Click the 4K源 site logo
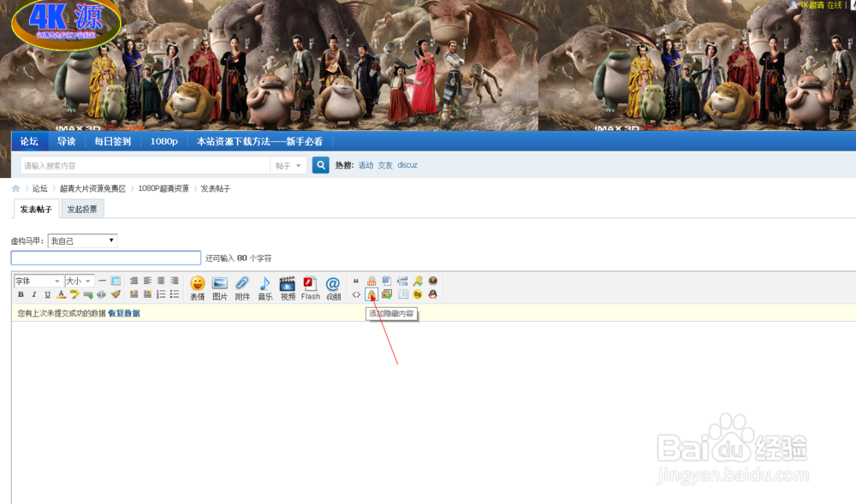 [x=66, y=23]
